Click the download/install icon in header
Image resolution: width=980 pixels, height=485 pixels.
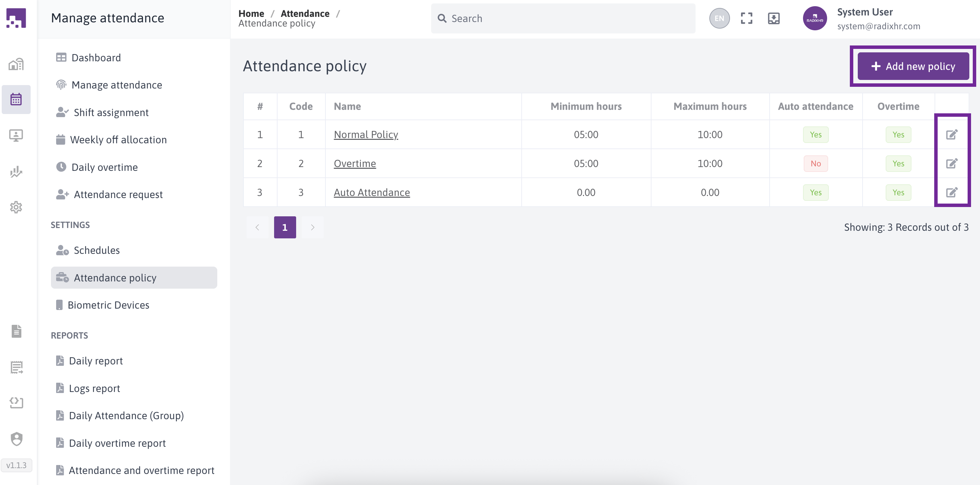773,18
